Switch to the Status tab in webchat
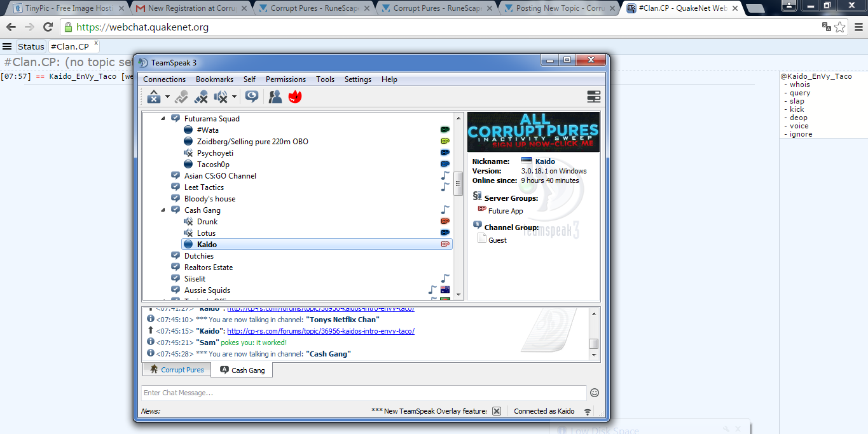This screenshot has width=868, height=434. [31, 46]
